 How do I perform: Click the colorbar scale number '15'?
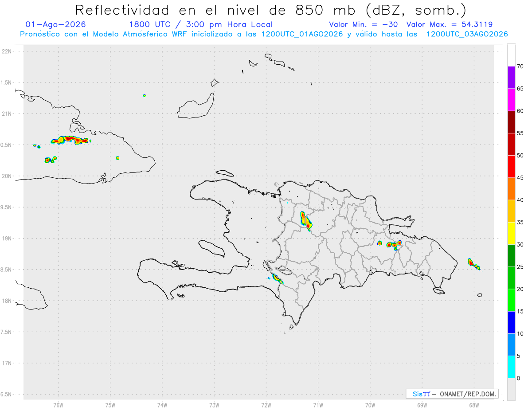point(520,311)
